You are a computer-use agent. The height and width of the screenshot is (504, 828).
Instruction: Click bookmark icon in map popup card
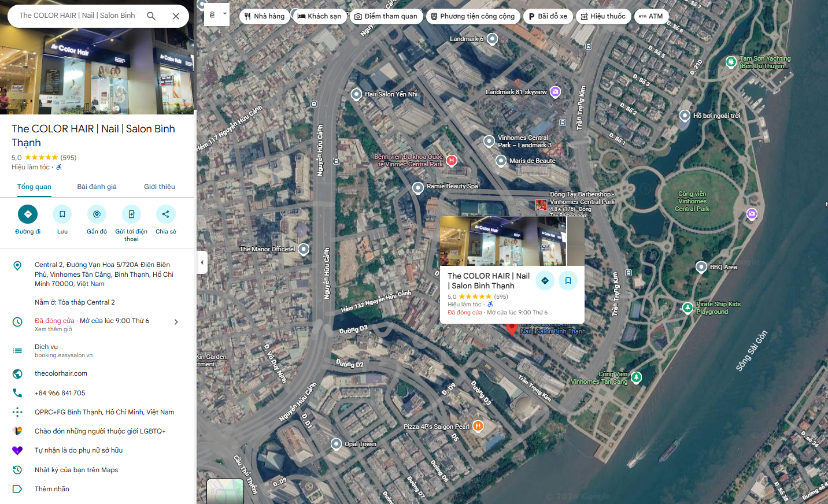pyautogui.click(x=568, y=281)
